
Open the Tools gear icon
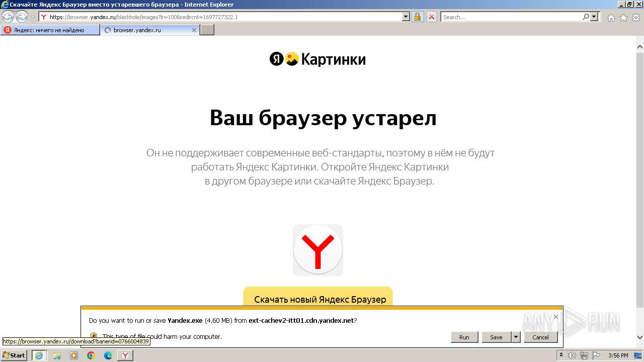[636, 18]
